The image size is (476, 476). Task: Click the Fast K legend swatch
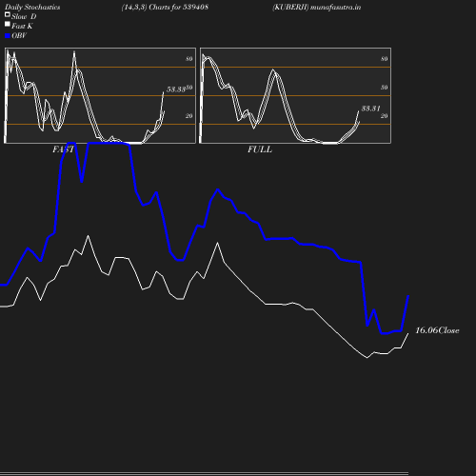click(8, 24)
